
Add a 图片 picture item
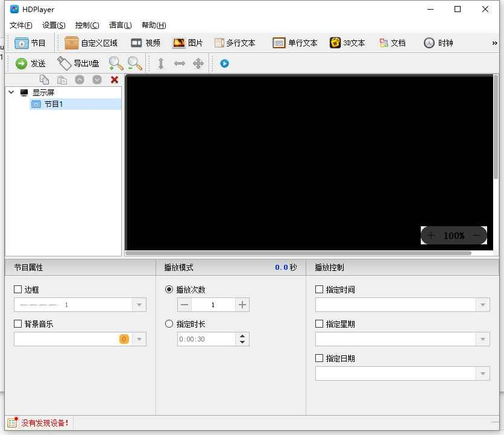click(187, 43)
